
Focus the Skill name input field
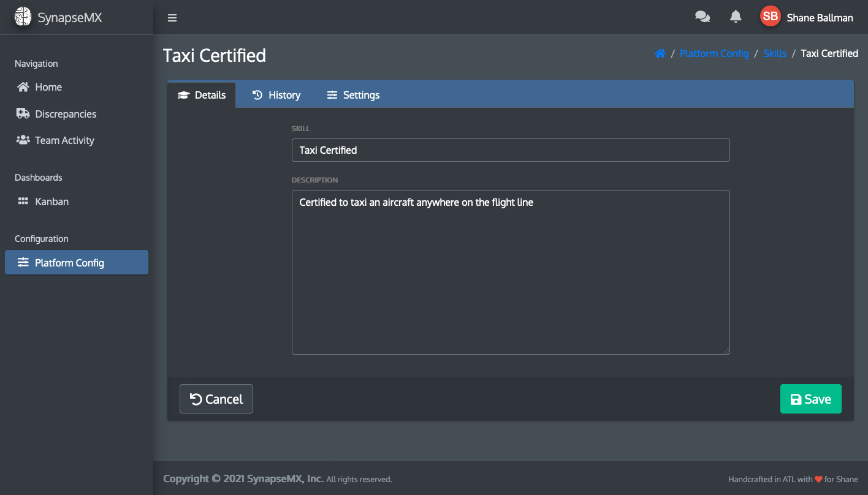coord(511,150)
